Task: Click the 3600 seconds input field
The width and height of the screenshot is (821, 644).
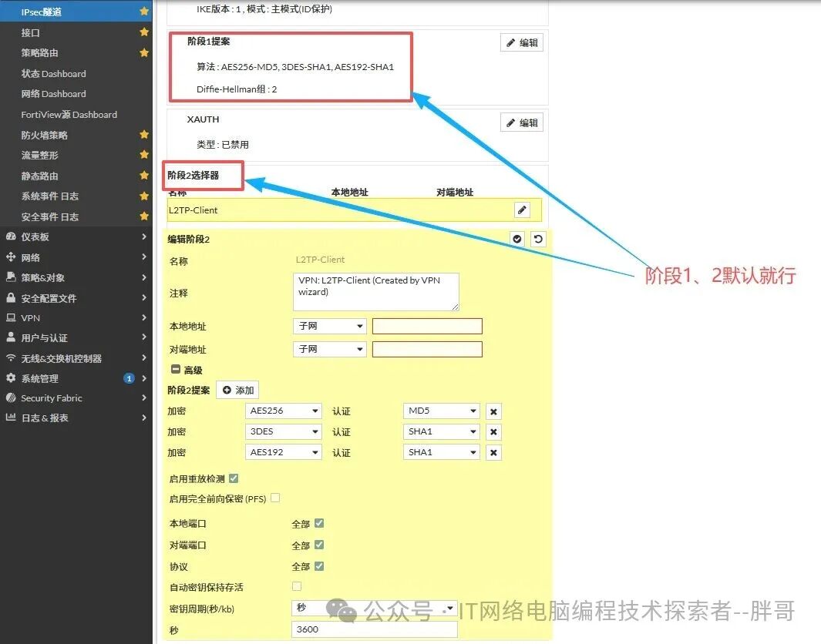Action: 374,629
